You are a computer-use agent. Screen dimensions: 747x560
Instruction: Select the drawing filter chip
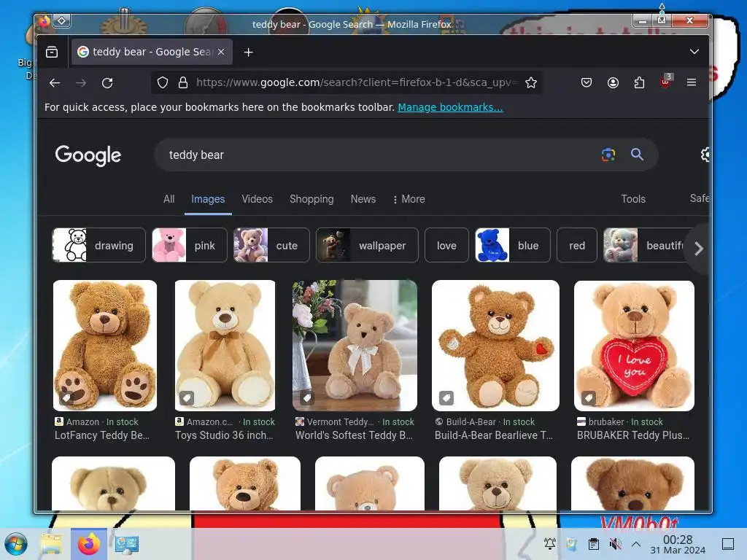click(x=98, y=245)
